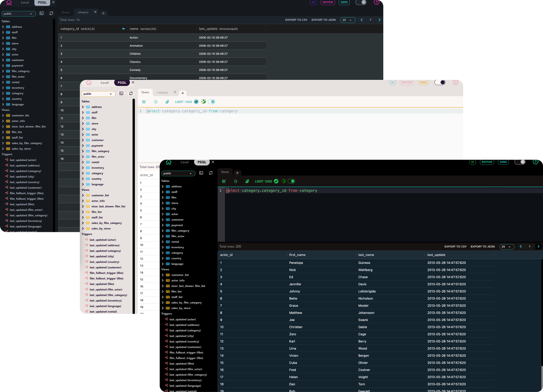Click the home icon in the middle light window
The image size is (543, 392).
click(x=89, y=82)
